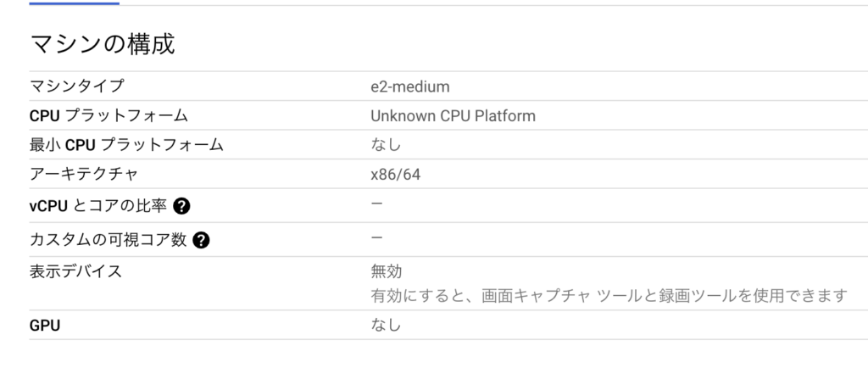This screenshot has height=368, width=868.
Task: Select the 無効 display device status
Action: [x=387, y=271]
